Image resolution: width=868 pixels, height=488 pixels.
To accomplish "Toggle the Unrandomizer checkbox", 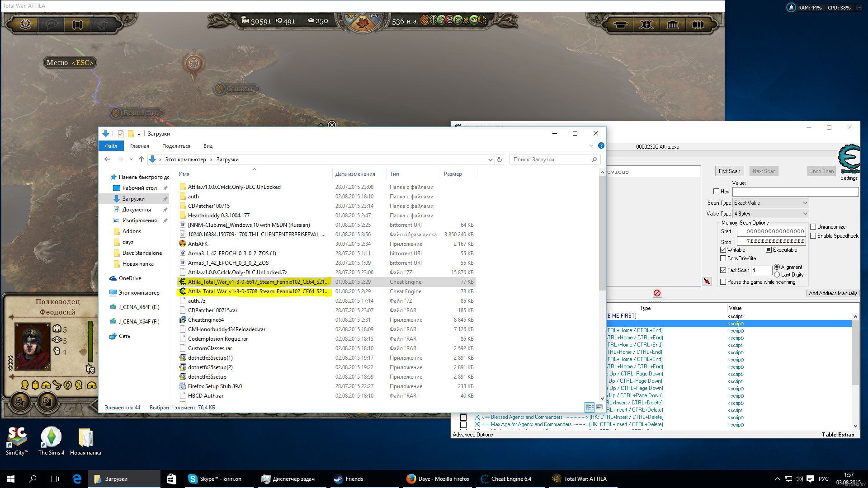I will pyautogui.click(x=813, y=227).
